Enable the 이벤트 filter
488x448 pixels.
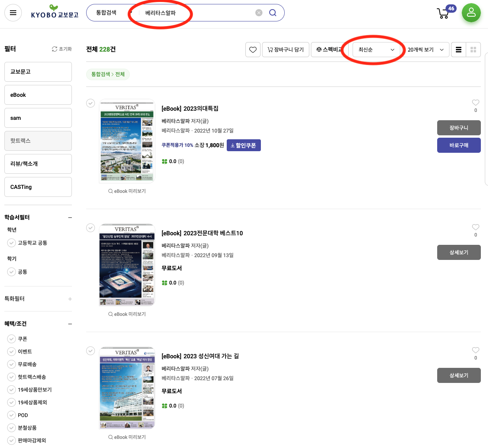pyautogui.click(x=12, y=352)
